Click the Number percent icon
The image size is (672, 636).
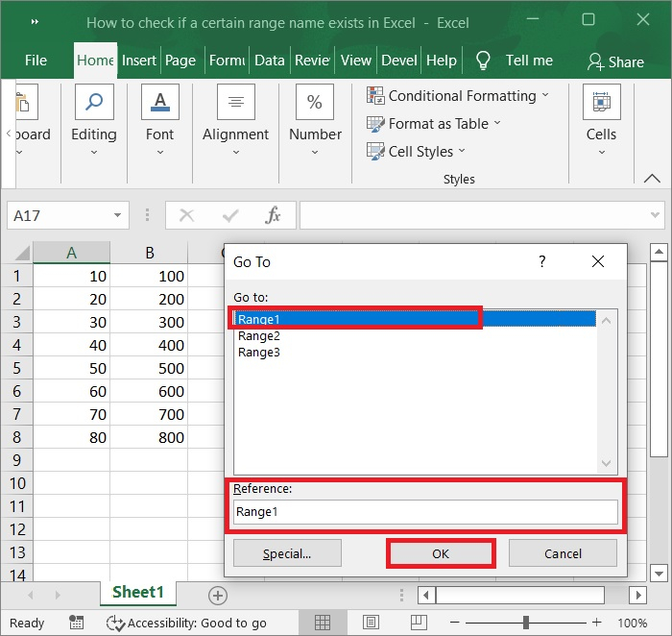click(x=315, y=103)
